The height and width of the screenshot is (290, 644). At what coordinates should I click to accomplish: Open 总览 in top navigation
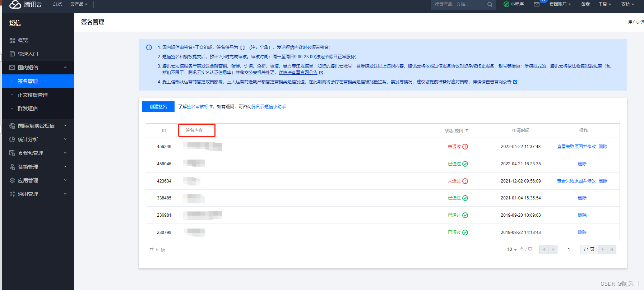click(57, 4)
